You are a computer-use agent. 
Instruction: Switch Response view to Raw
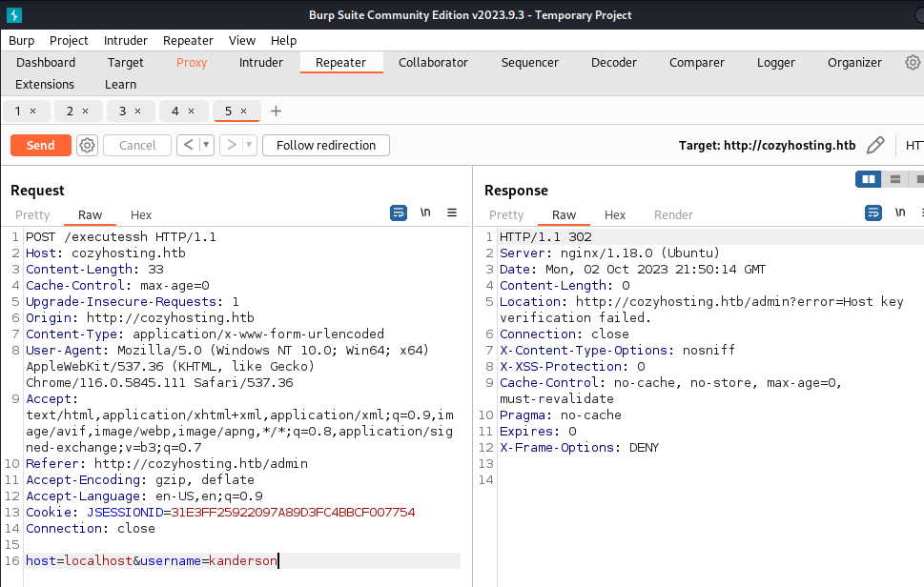(x=564, y=215)
